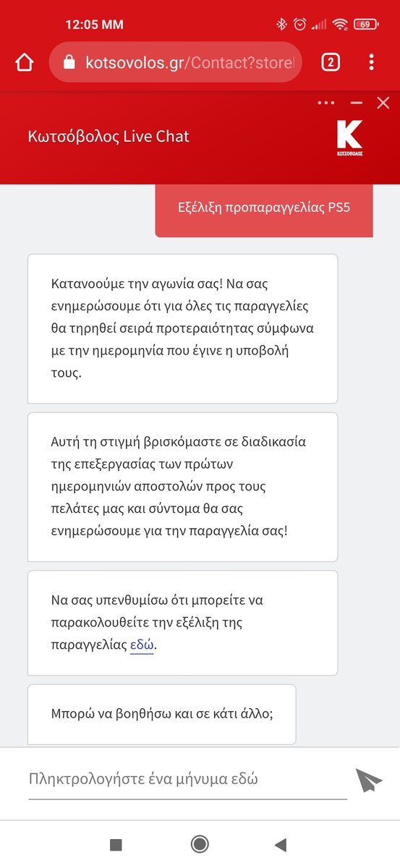Tap the battery indicator in status bar
Viewport: 400px width, 868px height.
367,24
